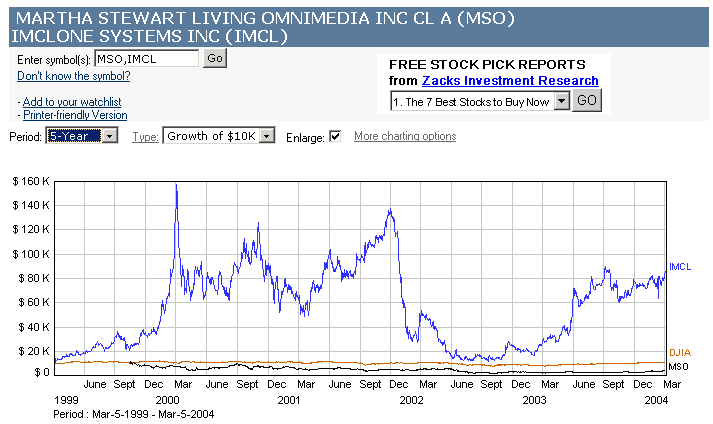
Task: Click the $ 120 K axis label
Action: 30,229
